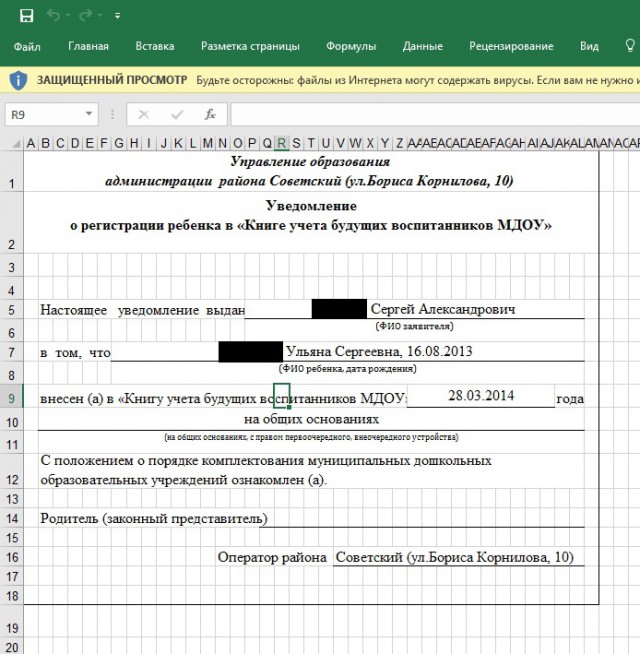The height and width of the screenshot is (654, 640).
Task: Open the Redo history dropdown arrow
Action: (100, 15)
